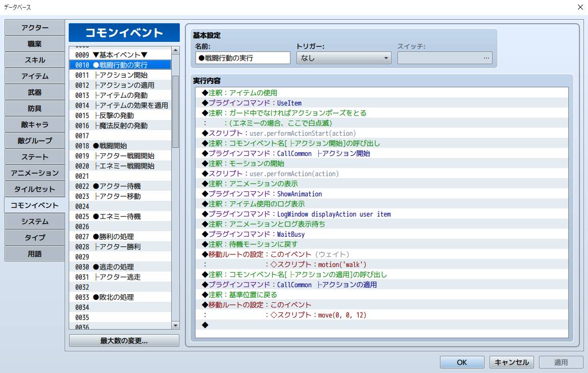Click the キャンセル button
This screenshot has width=588, height=373.
click(512, 362)
